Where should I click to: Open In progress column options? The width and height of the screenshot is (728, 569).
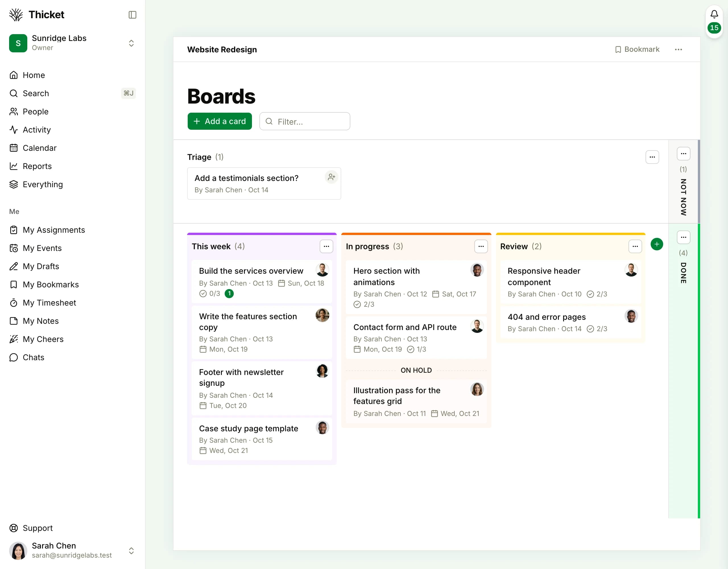click(x=481, y=246)
